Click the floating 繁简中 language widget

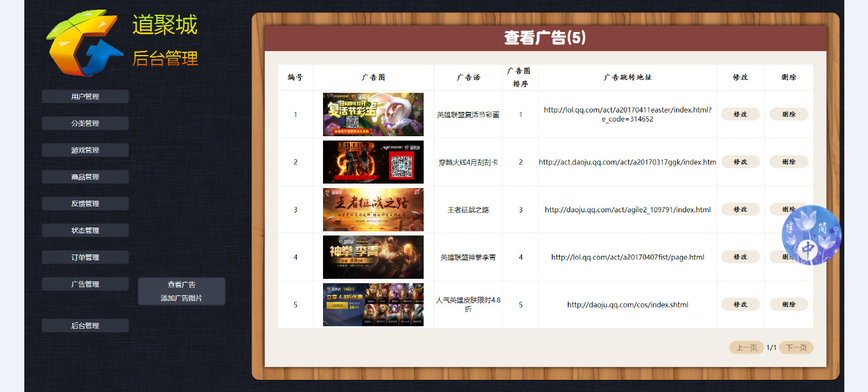[x=812, y=235]
